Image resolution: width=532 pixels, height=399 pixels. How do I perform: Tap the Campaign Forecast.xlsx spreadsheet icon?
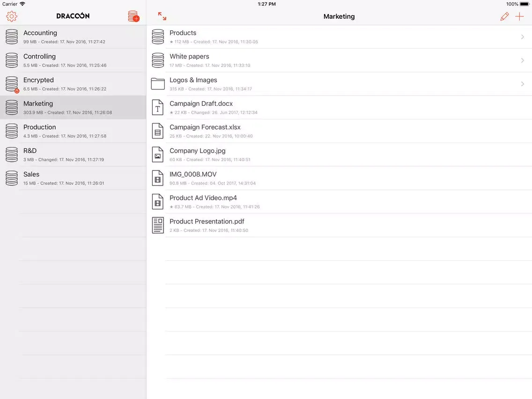[x=158, y=131]
